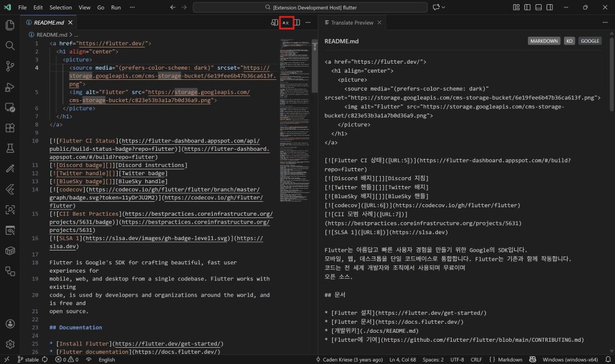
Task: Change indentation via Spaces: 2
Action: (x=433, y=359)
